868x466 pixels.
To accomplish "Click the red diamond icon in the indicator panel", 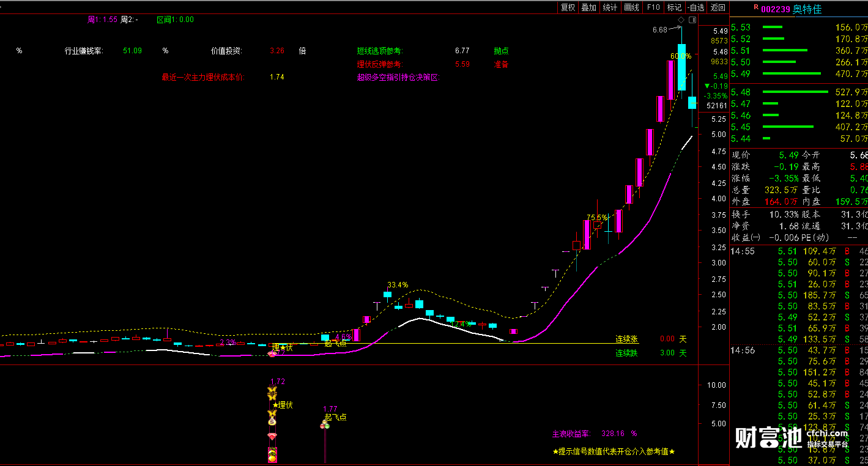I will (x=272, y=436).
